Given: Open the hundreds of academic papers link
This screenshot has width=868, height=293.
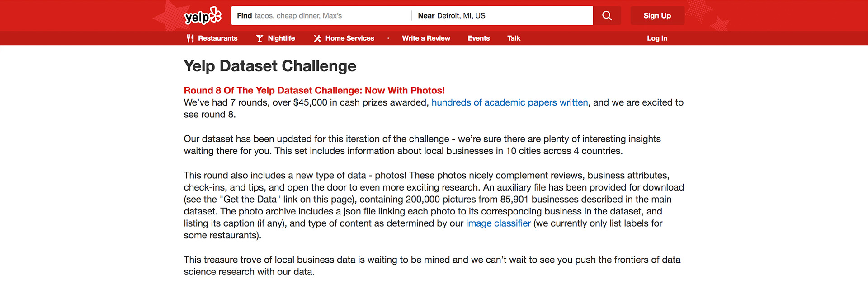Looking at the screenshot, I should [x=509, y=102].
